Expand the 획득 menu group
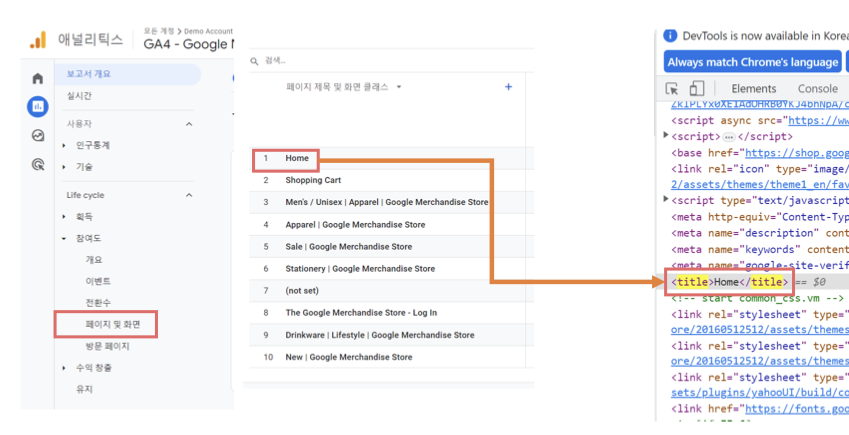Viewport: 849px width, 435px height. tap(64, 217)
